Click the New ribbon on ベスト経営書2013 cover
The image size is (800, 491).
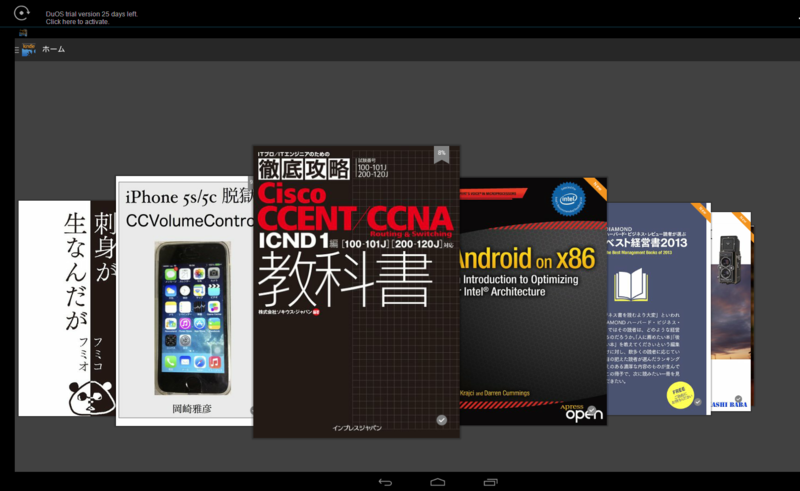[702, 211]
